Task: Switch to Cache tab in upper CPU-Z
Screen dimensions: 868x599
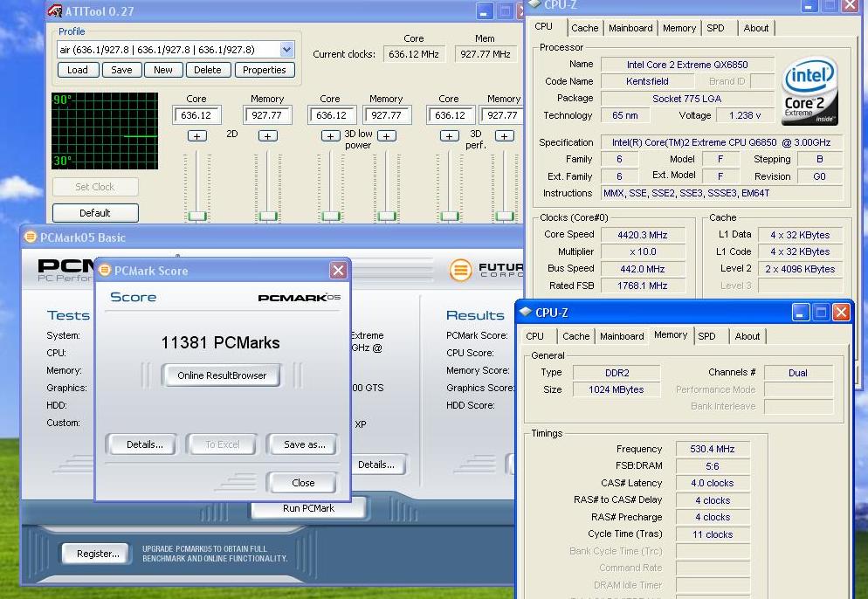Action: pyautogui.click(x=584, y=28)
